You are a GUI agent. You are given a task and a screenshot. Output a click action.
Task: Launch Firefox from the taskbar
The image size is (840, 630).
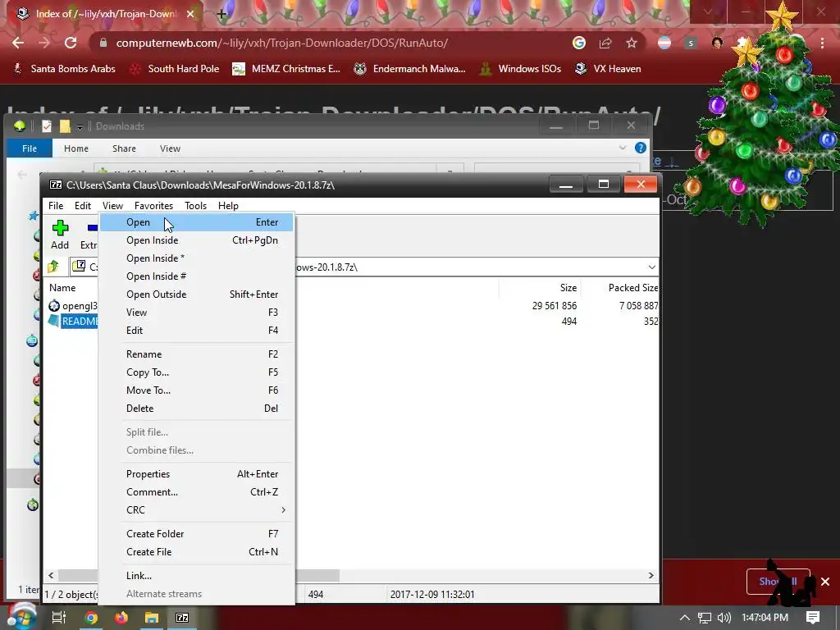tap(121, 618)
